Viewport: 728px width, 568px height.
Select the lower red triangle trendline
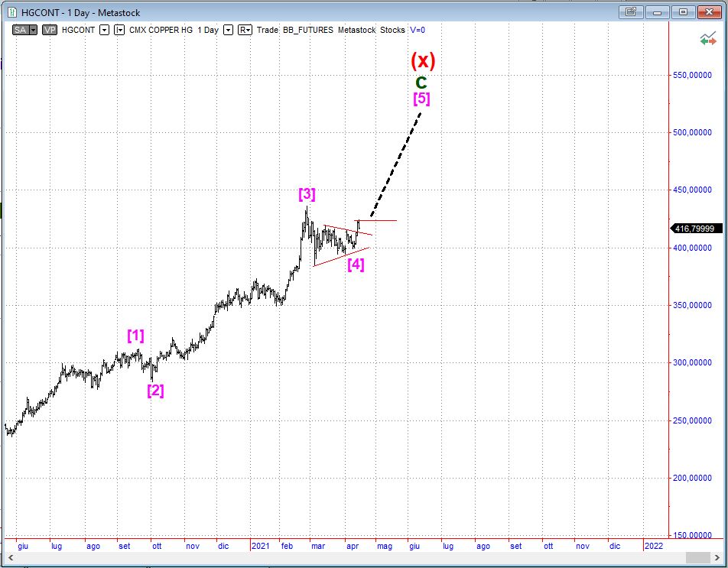click(342, 257)
